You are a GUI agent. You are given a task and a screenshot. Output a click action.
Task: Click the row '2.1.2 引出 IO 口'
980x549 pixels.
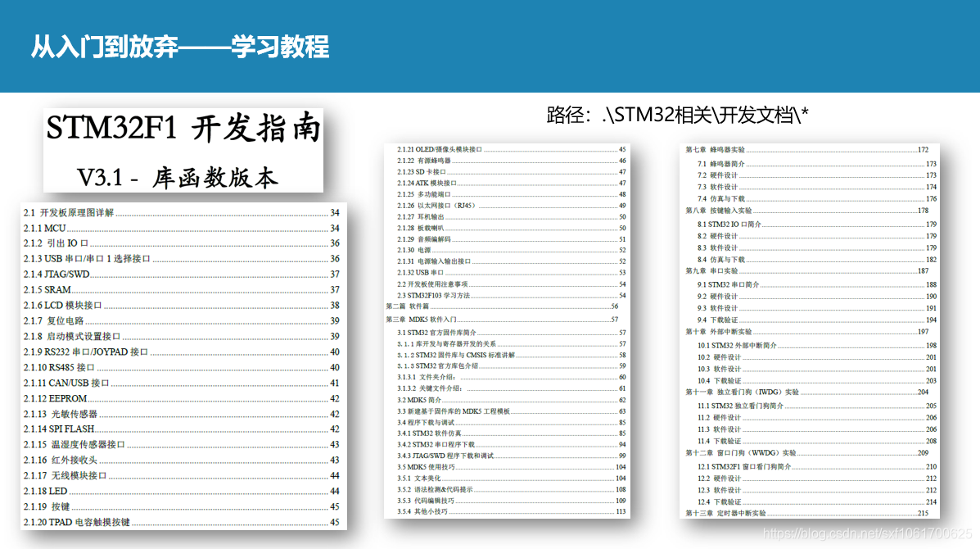181,243
